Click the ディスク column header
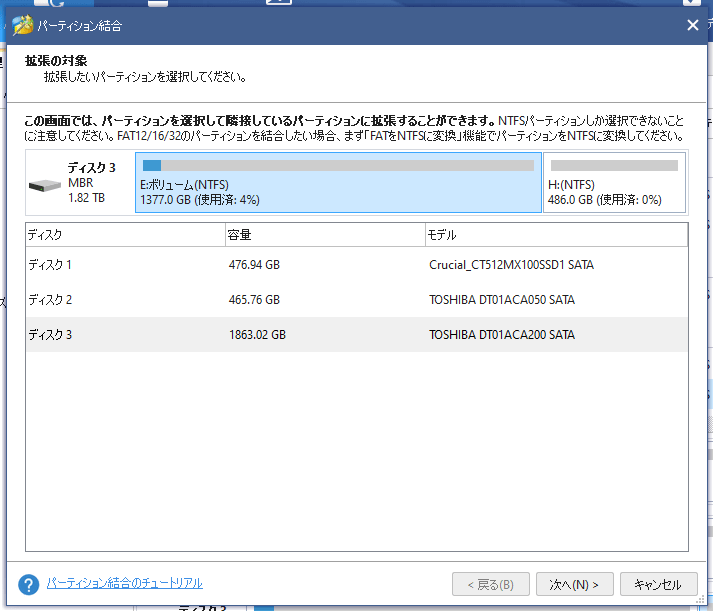 tap(126, 235)
